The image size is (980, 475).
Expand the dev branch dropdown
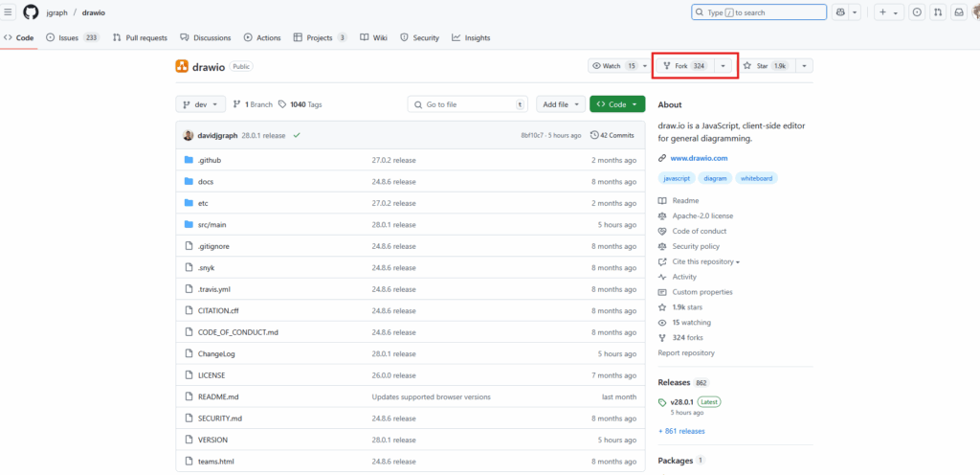tap(201, 104)
